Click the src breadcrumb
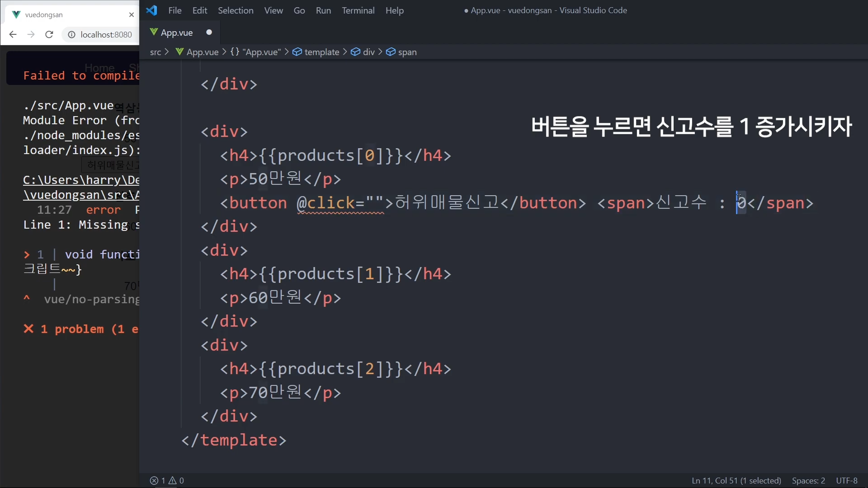 click(156, 52)
